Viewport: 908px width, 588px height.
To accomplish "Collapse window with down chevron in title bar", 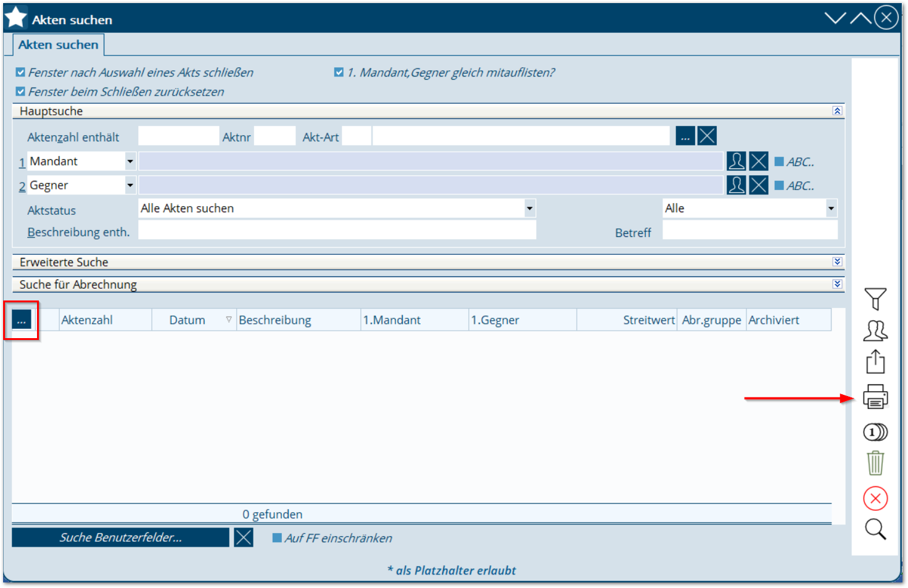I will click(x=835, y=18).
